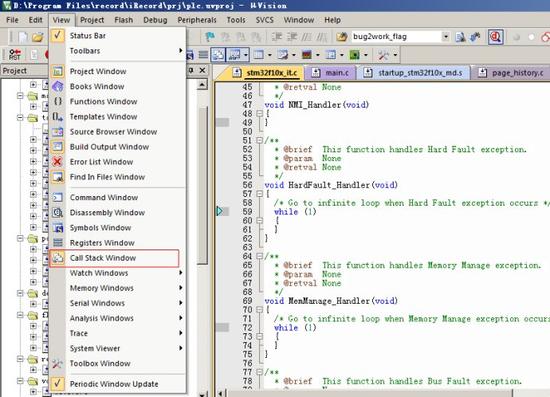Collapse the block at line 70
The image size is (550, 397).
pyautogui.click(x=259, y=310)
